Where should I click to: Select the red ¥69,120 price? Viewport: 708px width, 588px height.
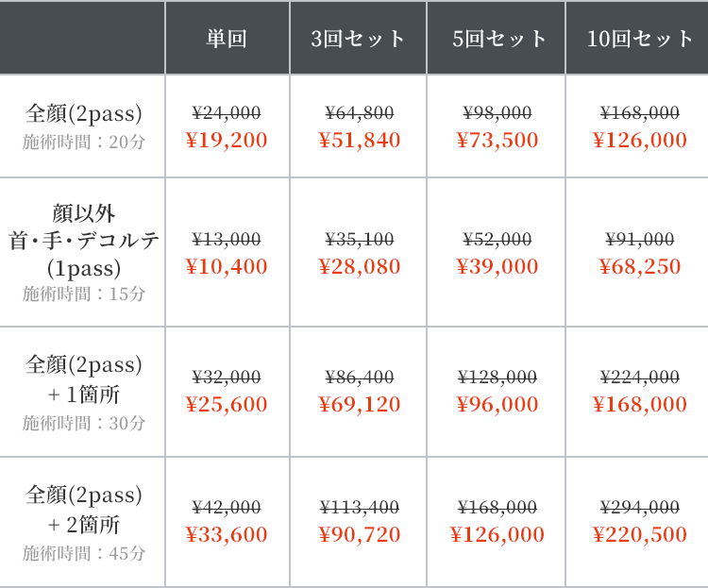tap(359, 405)
